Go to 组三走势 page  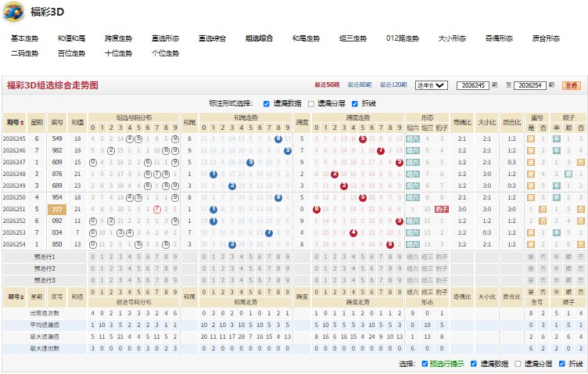tap(353, 38)
